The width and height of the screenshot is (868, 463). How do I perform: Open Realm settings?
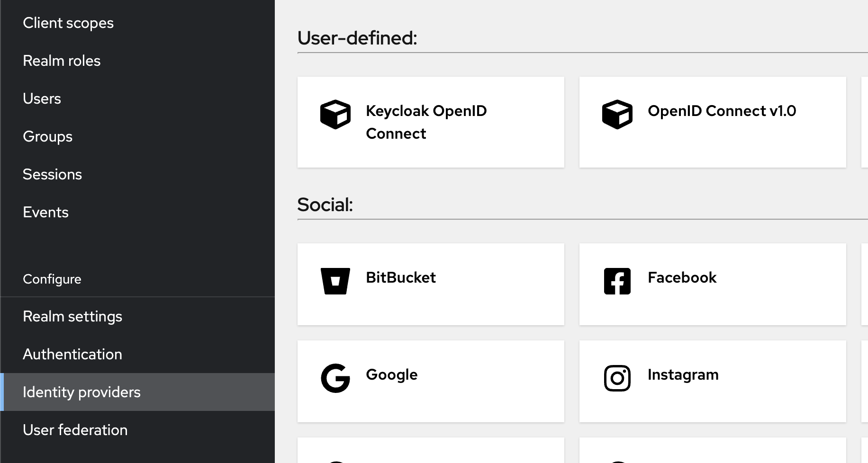[x=137, y=316]
